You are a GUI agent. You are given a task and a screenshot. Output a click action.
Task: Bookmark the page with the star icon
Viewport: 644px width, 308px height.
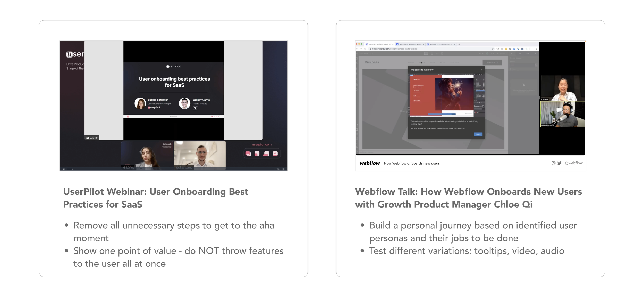tap(493, 49)
